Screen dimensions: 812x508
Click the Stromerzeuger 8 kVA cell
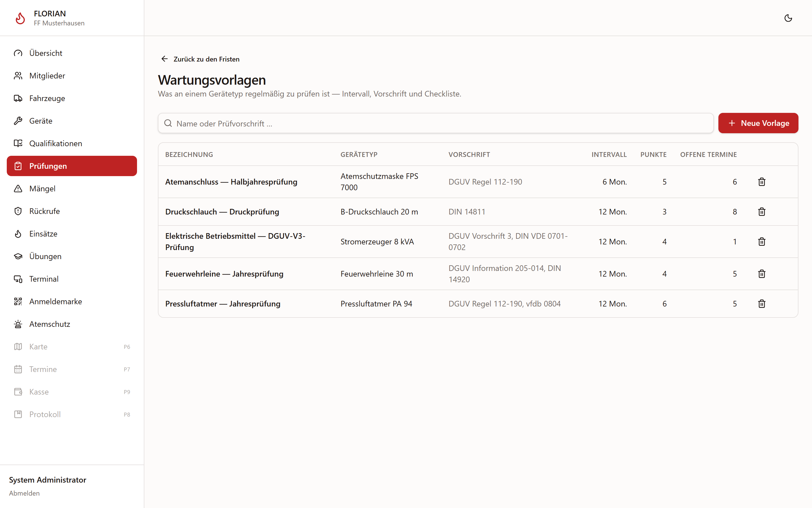pos(377,242)
